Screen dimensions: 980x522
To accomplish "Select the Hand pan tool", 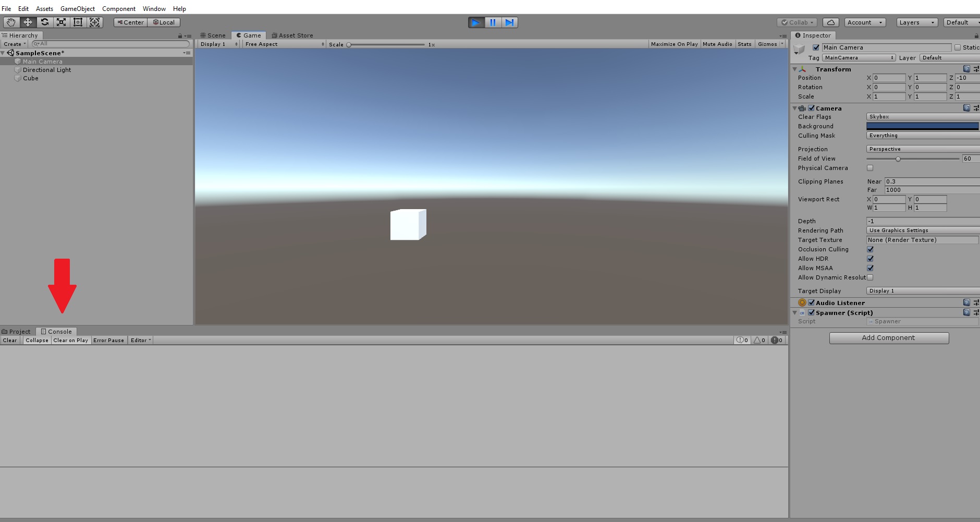I will point(10,22).
